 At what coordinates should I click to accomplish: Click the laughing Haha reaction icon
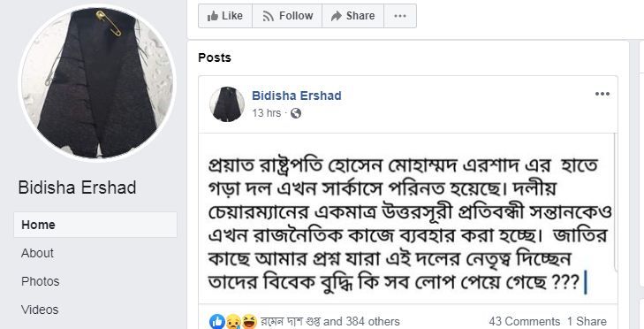pos(249,321)
